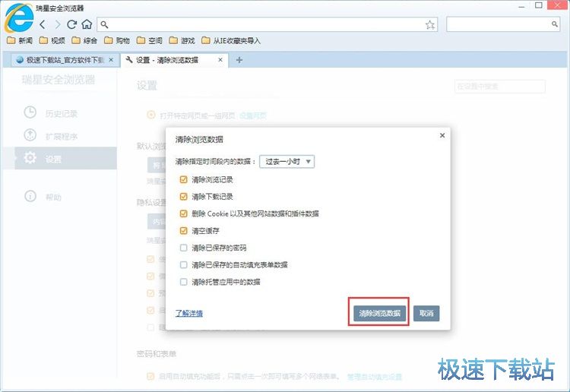Screen dimensions: 570x392
Task: Switch to the 极速下载站 tab
Action: pos(61,60)
